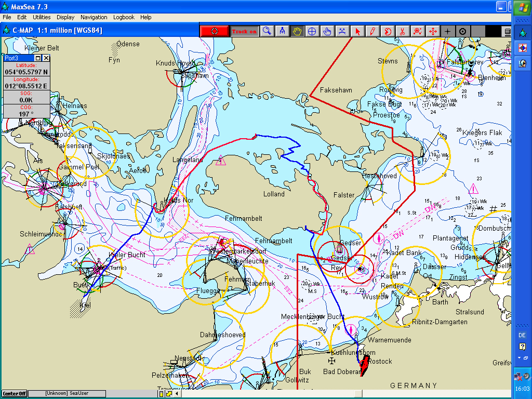
Task: Open the lifebuoy globe taskbar app
Action: coord(523,48)
